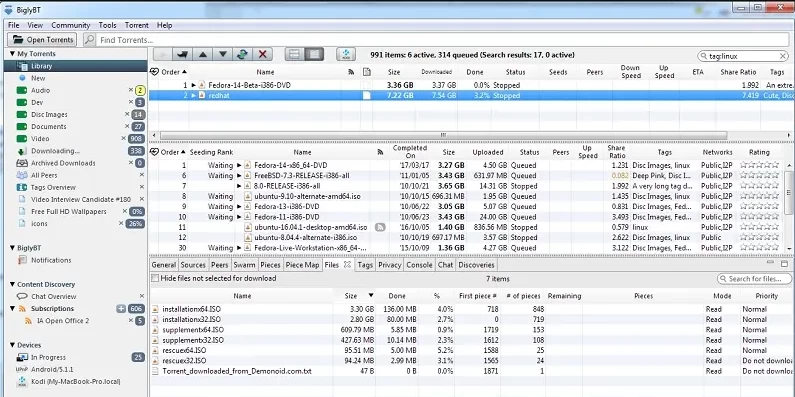The image size is (795, 397).
Task: Open the Size column sort dropdown arrow
Action: [371, 296]
